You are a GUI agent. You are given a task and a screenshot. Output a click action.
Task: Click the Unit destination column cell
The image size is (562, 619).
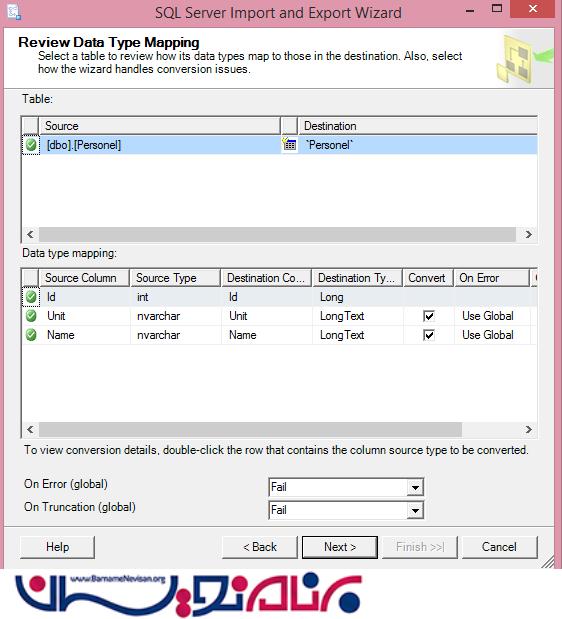pyautogui.click(x=267, y=316)
